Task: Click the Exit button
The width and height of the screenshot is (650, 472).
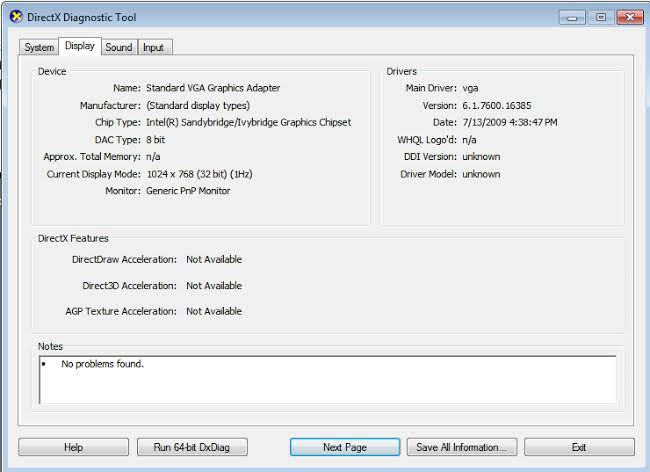Action: [579, 447]
